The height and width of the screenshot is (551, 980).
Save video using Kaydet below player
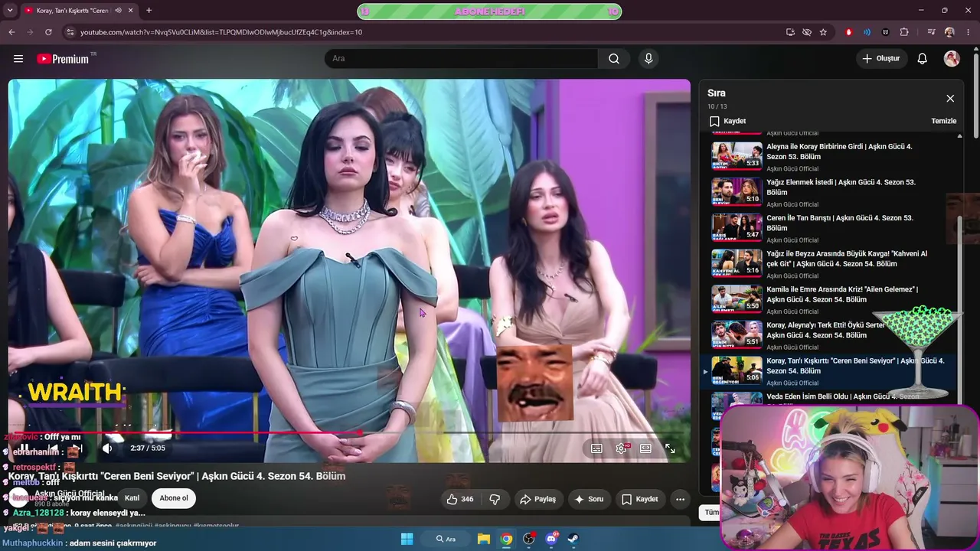coord(639,499)
